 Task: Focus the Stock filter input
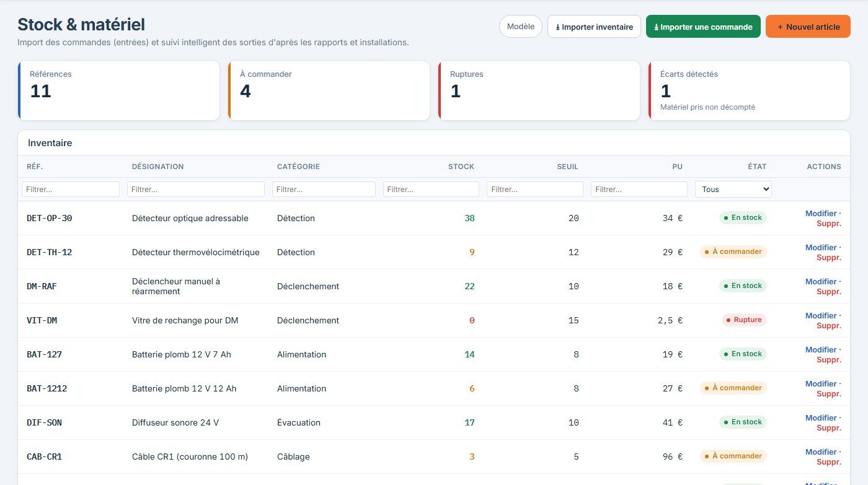(x=431, y=190)
